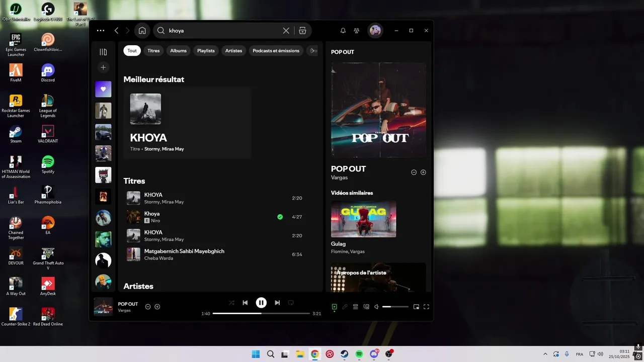This screenshot has height=362, width=644.
Task: Open Stormy artist link in best result
Action: pyautogui.click(x=151, y=149)
